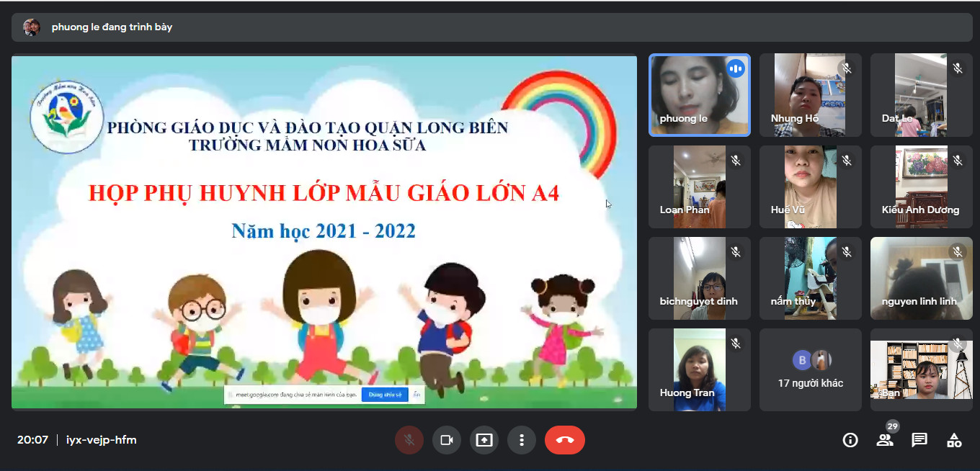The height and width of the screenshot is (471, 980).
Task: Click the presenter avatar beside "phuong le đang trình bày"
Action: (x=32, y=27)
